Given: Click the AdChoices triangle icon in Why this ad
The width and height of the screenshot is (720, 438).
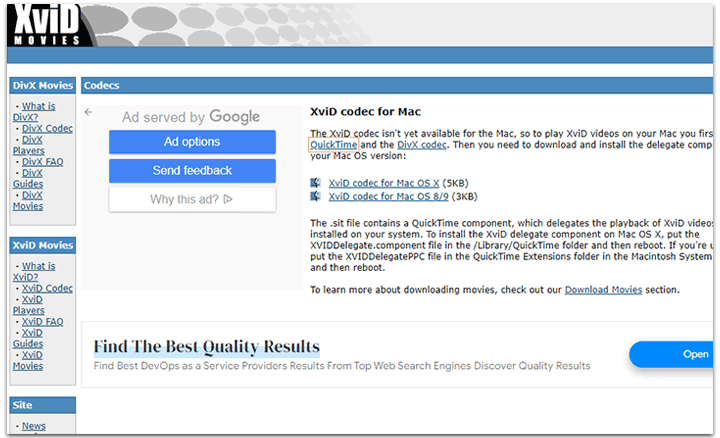Looking at the screenshot, I should (228, 199).
